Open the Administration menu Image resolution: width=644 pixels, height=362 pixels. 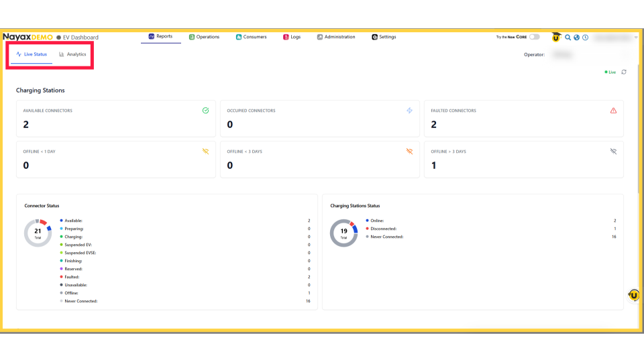(x=336, y=37)
